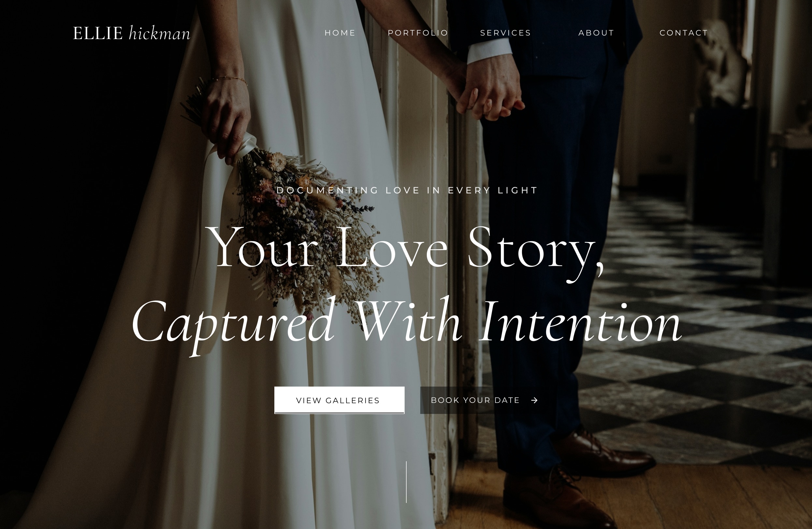Click the 'Documenting Love in Every Light' tagline

(x=407, y=190)
